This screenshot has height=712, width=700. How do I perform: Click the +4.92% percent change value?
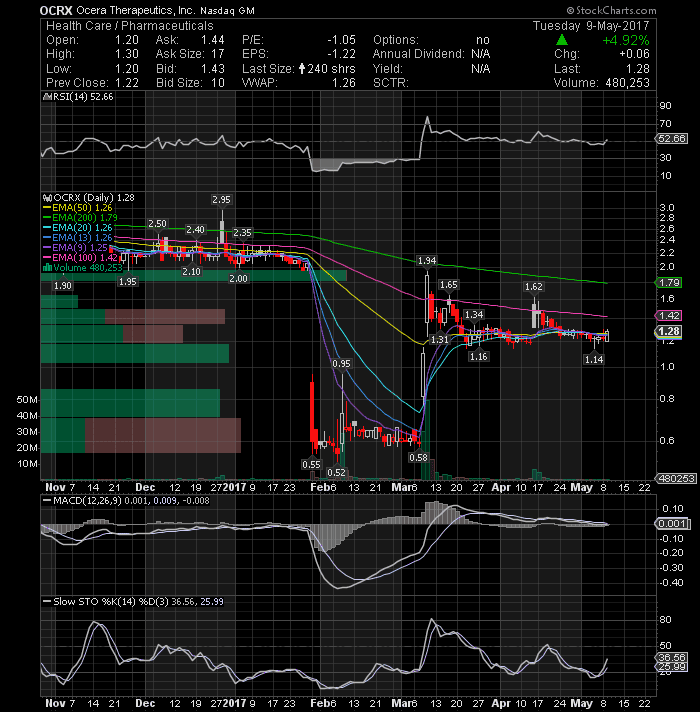click(x=626, y=40)
